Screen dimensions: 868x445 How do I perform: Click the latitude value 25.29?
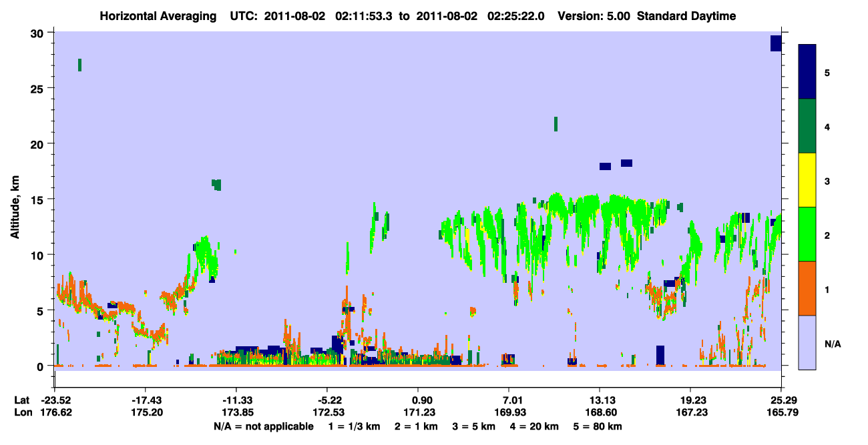tap(781, 400)
